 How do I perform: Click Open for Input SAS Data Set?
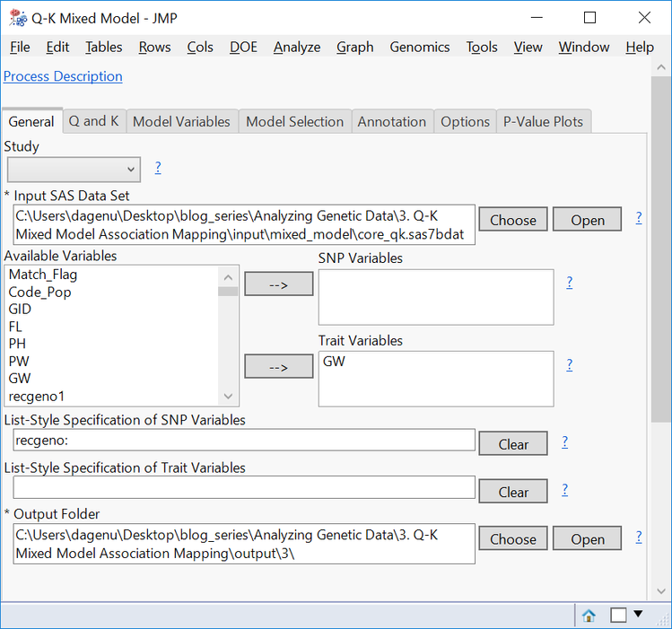pos(587,219)
